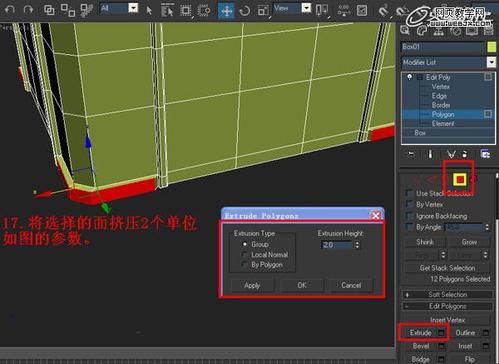The width and height of the screenshot is (499, 364).
Task: Open Configure Modifier Sets icon
Action: pyautogui.click(x=485, y=154)
